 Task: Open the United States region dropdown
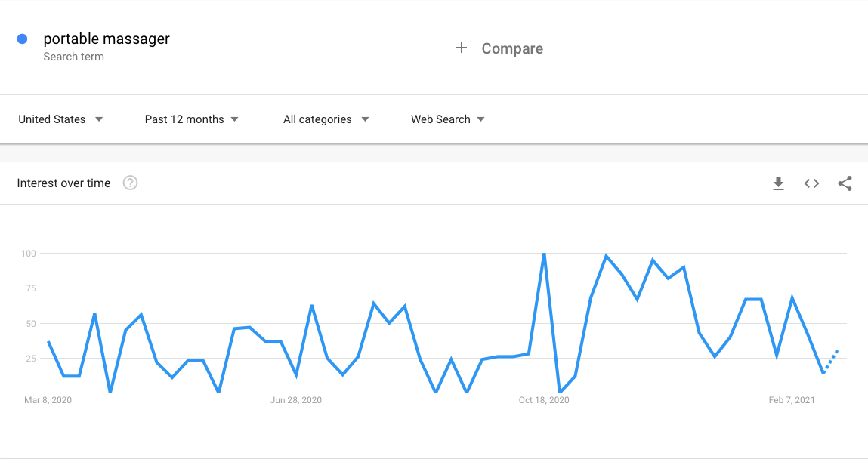(x=60, y=119)
